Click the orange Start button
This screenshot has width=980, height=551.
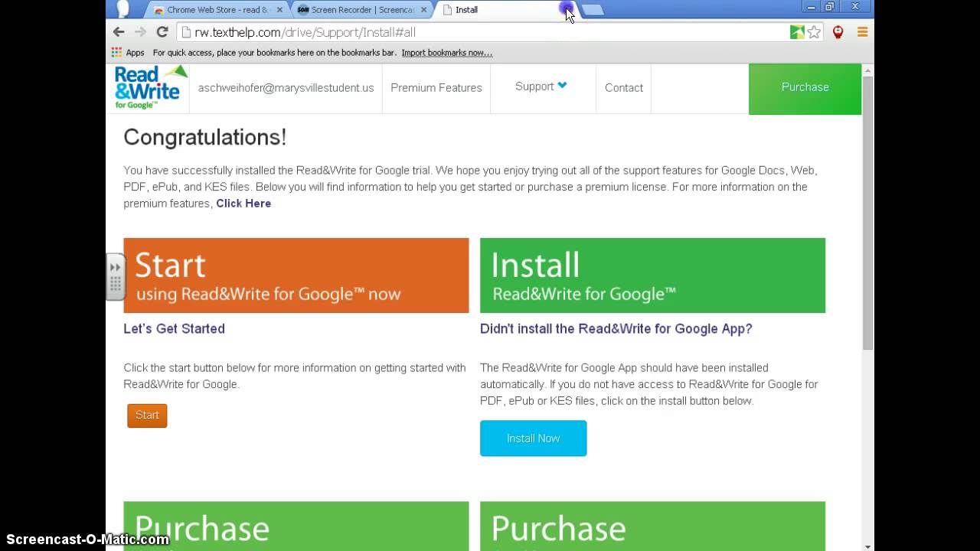coord(147,416)
